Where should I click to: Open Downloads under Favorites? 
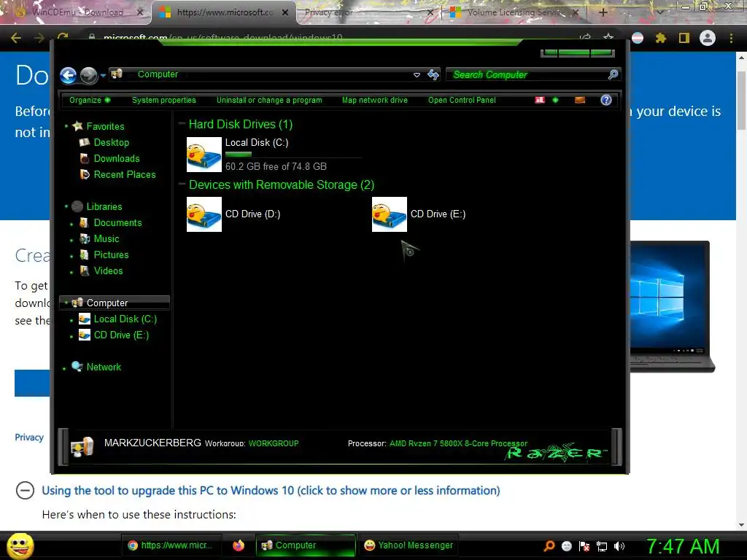116,158
